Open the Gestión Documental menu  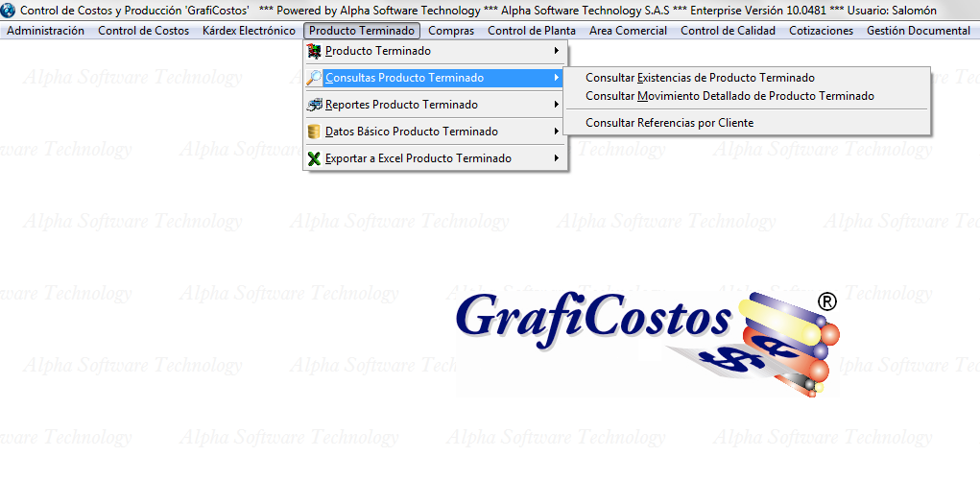[918, 31]
